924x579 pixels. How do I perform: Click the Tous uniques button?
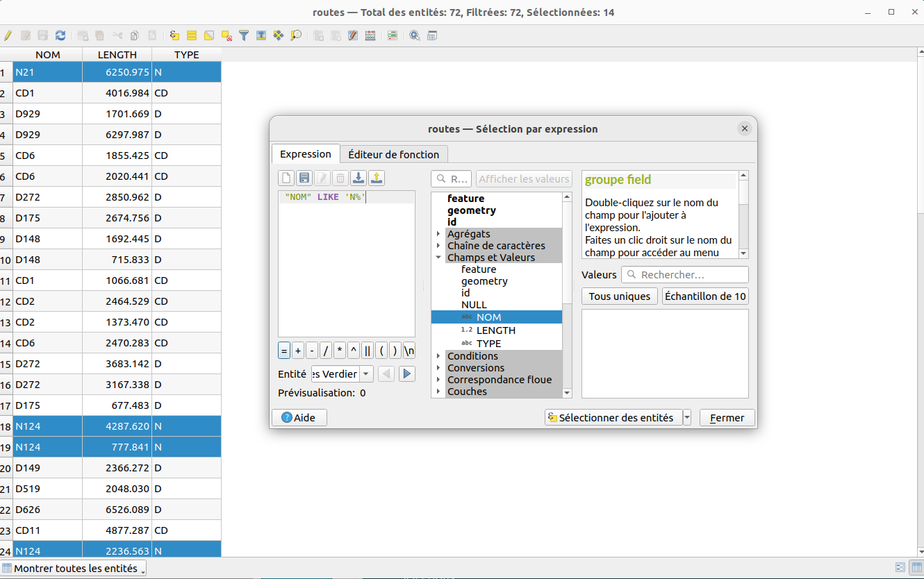[x=620, y=296]
